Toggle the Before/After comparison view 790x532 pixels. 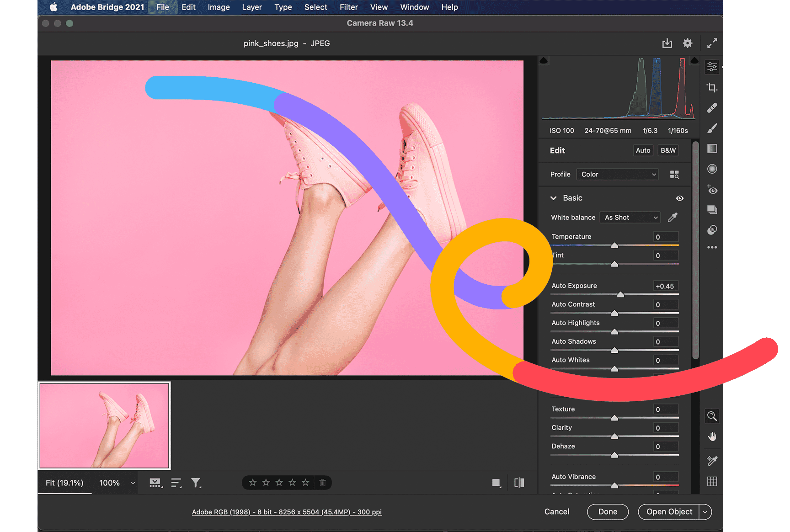pos(519,482)
